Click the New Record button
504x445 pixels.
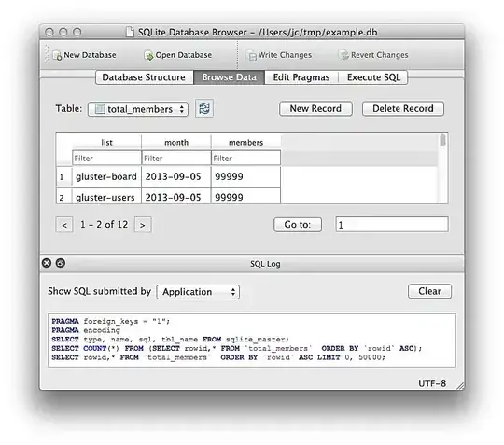(x=315, y=108)
